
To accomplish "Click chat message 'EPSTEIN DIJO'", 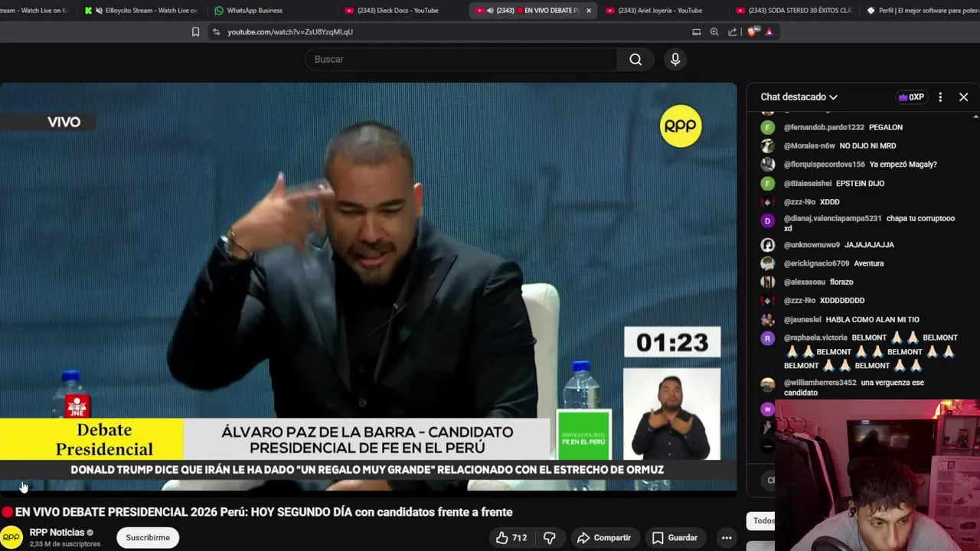I will 860,184.
